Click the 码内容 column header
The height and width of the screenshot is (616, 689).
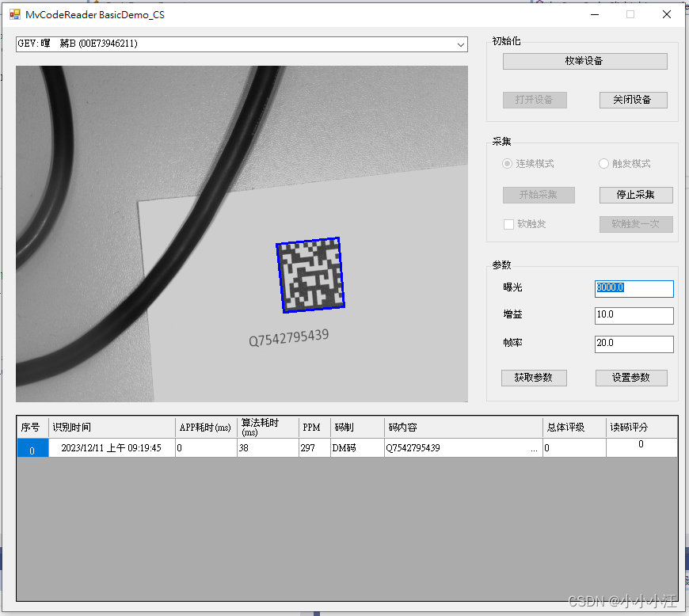point(463,427)
